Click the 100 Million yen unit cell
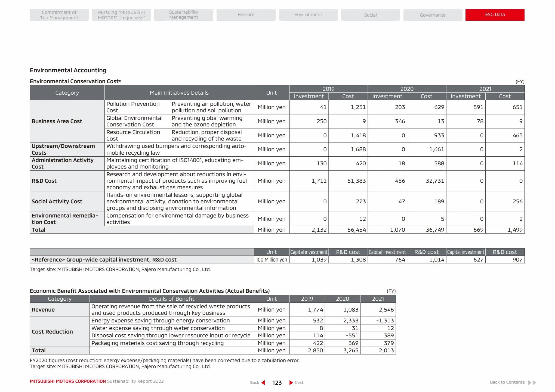 [272, 260]
